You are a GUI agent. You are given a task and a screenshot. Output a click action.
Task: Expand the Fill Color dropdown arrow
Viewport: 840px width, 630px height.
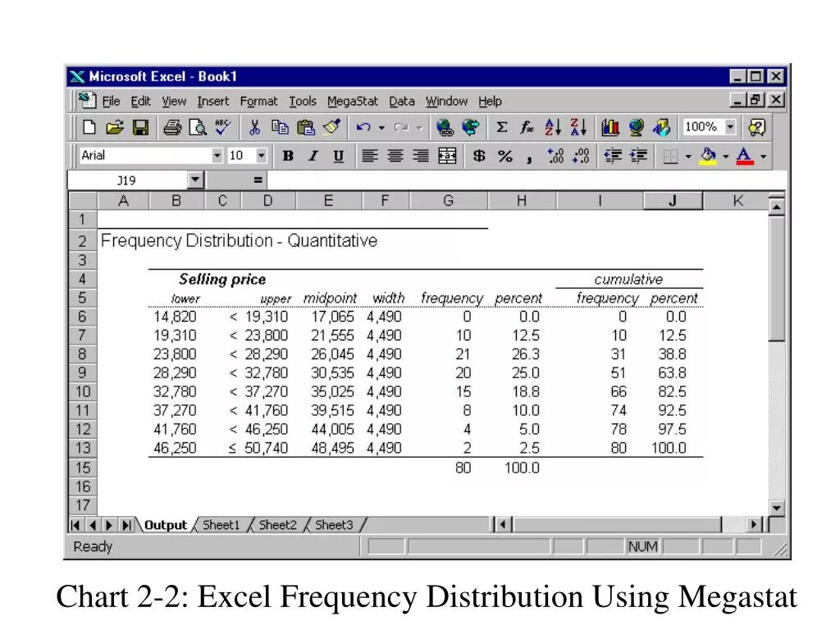click(726, 157)
